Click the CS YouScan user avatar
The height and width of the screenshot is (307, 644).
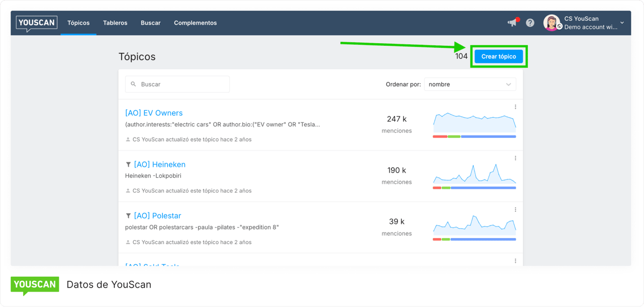pos(551,23)
